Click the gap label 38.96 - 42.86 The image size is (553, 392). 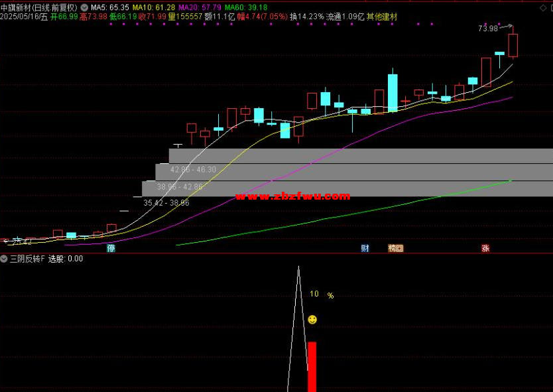pos(180,186)
